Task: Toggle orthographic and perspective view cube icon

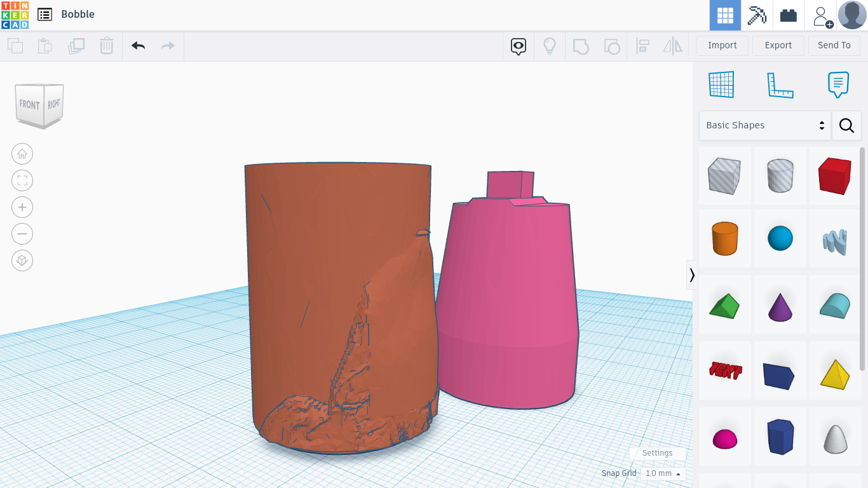Action: pyautogui.click(x=22, y=261)
